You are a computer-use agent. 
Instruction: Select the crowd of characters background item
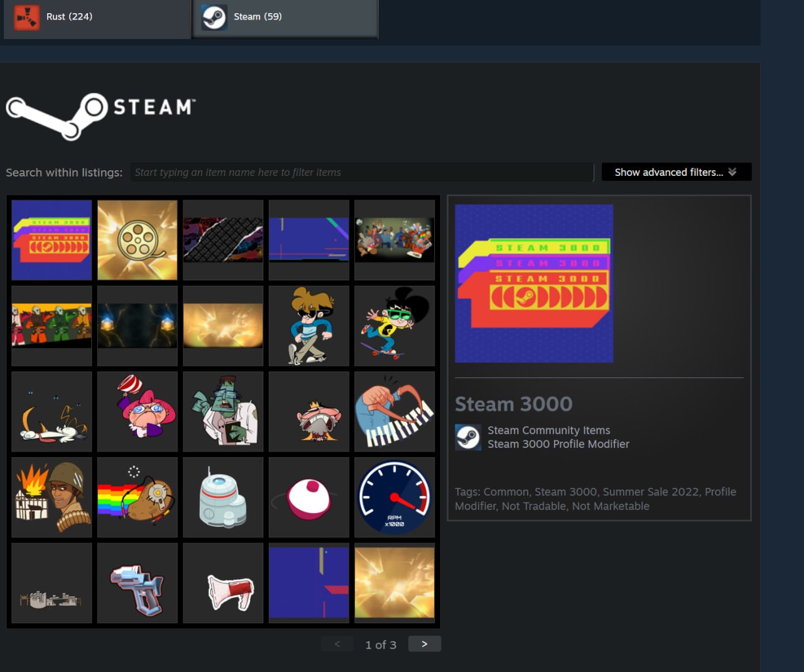[394, 240]
